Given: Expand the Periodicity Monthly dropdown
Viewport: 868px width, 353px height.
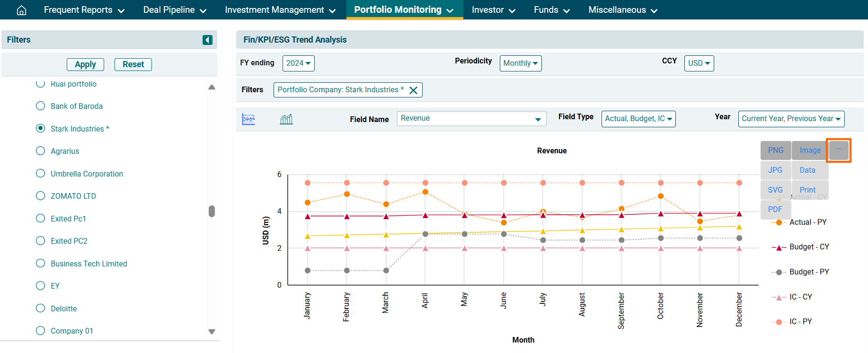Looking at the screenshot, I should (520, 63).
